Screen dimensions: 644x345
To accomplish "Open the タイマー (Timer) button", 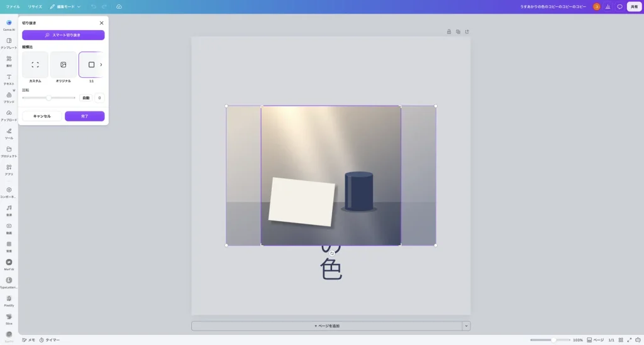I will [x=50, y=340].
